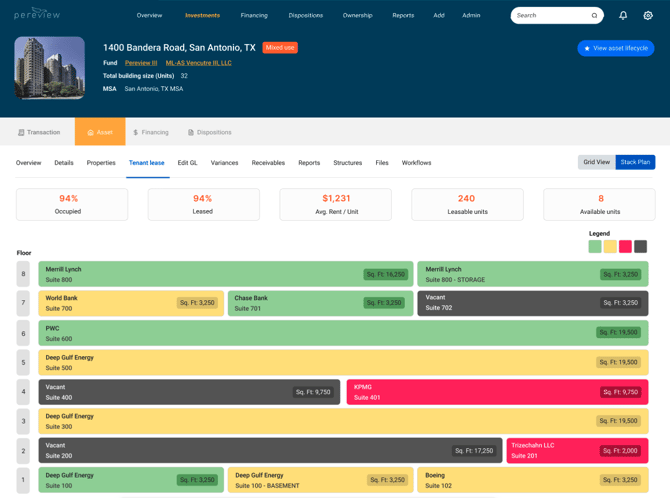Switch to Grid View

(x=597, y=162)
